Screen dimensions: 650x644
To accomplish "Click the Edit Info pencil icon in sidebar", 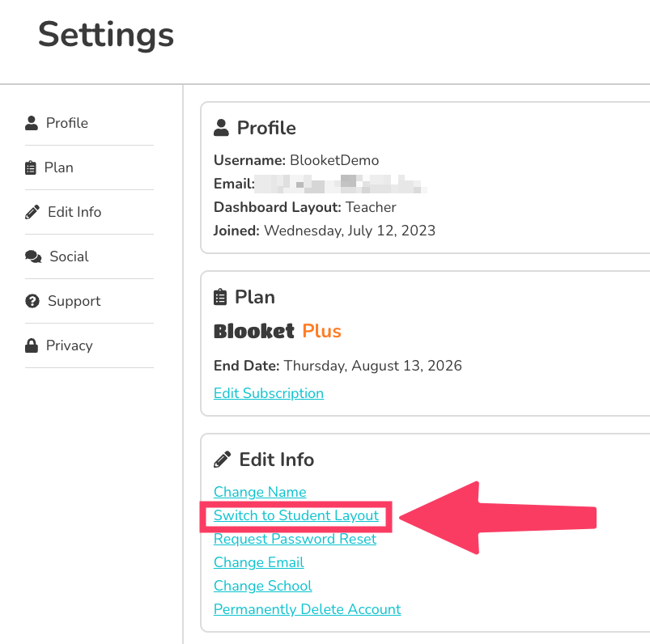I will [32, 212].
